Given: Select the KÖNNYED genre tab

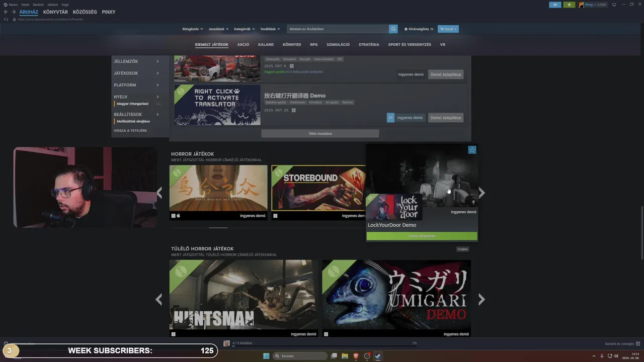Looking at the screenshot, I should [292, 44].
